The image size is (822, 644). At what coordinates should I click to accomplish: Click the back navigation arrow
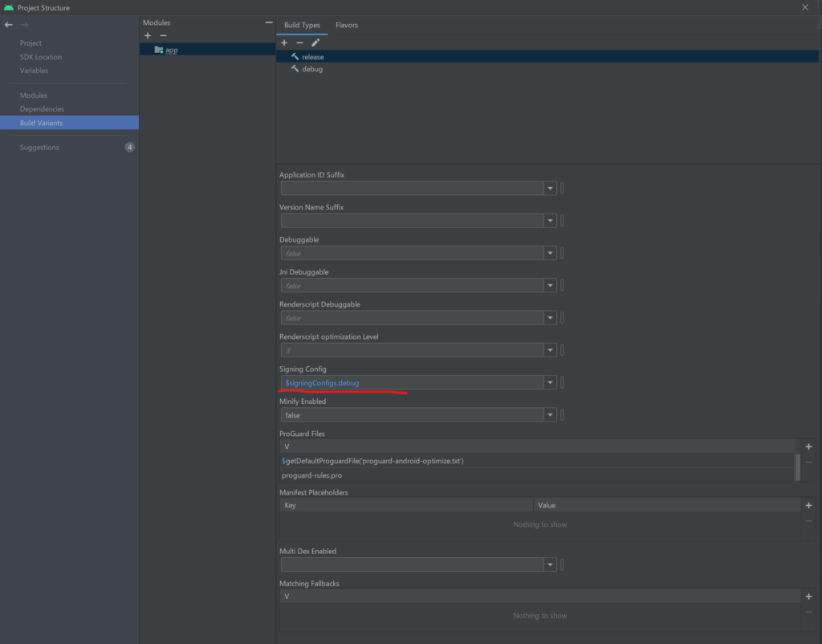pyautogui.click(x=8, y=25)
